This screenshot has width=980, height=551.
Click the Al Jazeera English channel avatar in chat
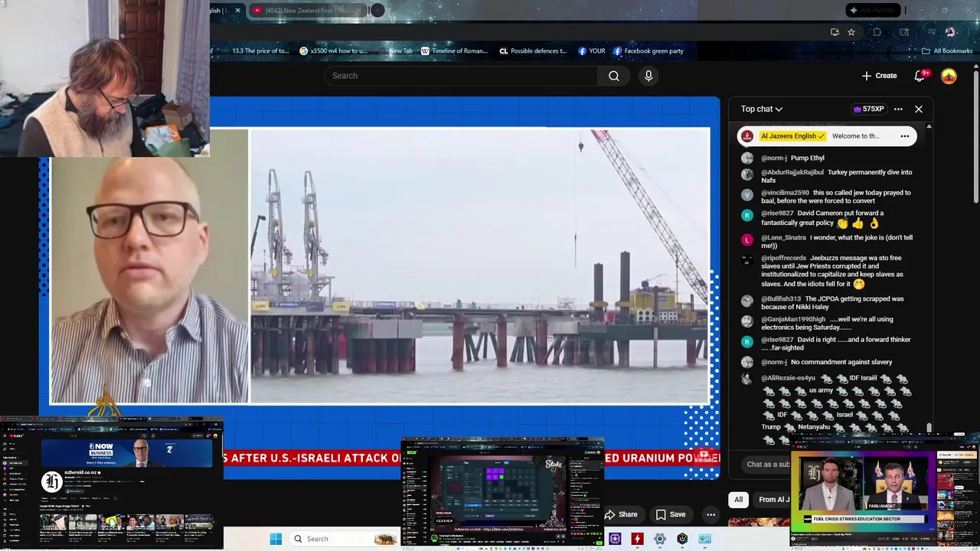747,136
